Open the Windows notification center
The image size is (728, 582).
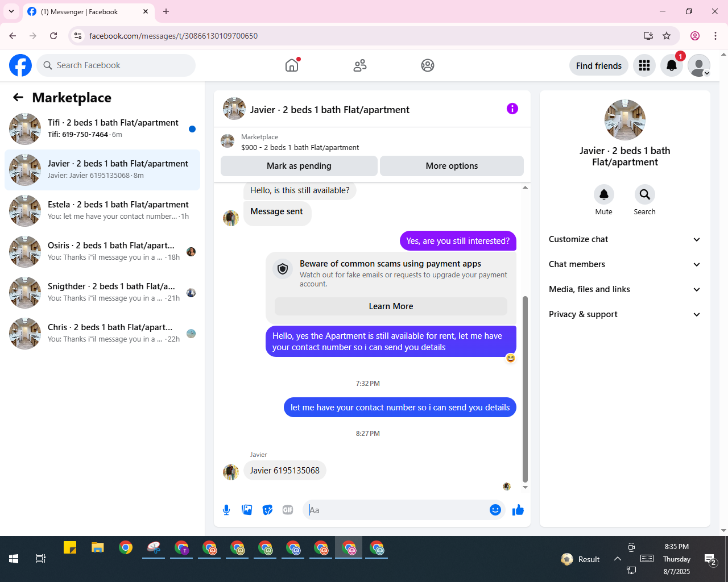point(710,560)
